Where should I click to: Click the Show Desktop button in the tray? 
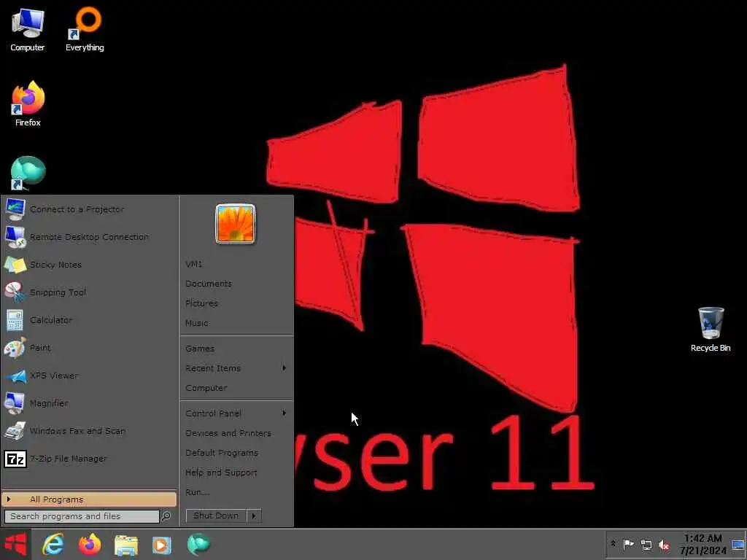(x=738, y=545)
